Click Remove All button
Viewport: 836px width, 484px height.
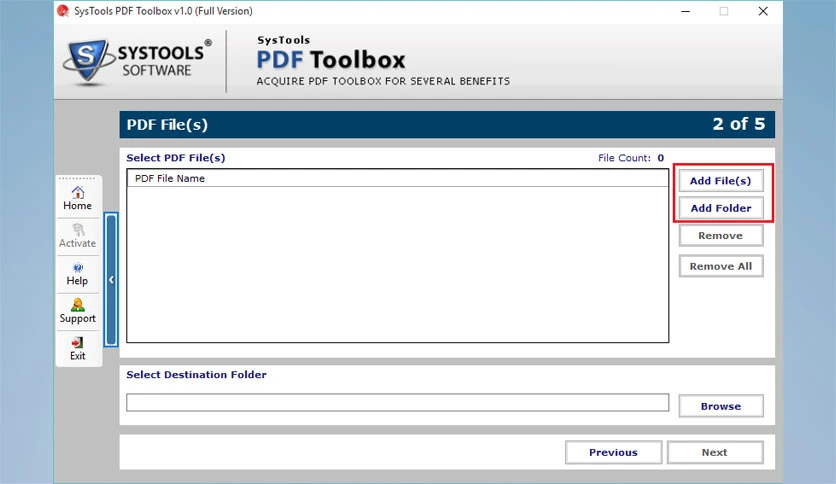[x=721, y=266]
